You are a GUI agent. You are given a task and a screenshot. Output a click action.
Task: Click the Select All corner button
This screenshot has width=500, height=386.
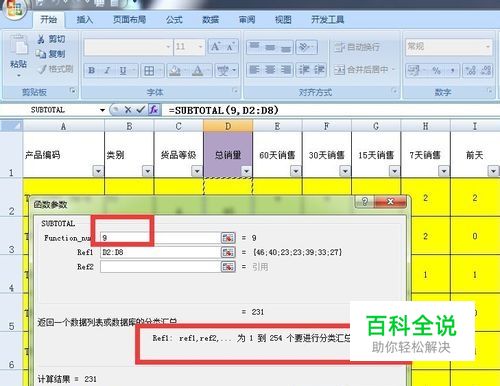click(11, 126)
